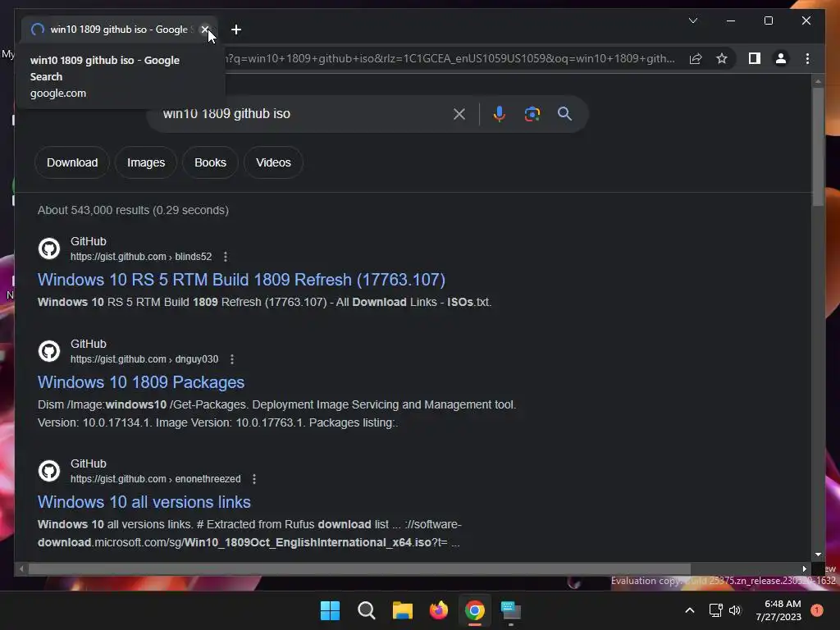
Task: Open result options for dnguy030 gist
Action: [x=232, y=359]
